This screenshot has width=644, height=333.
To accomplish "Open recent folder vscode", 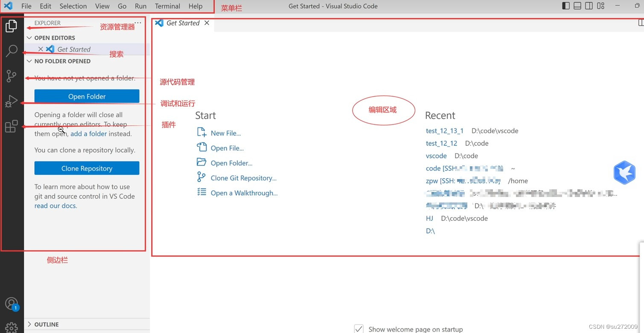I will (x=436, y=156).
